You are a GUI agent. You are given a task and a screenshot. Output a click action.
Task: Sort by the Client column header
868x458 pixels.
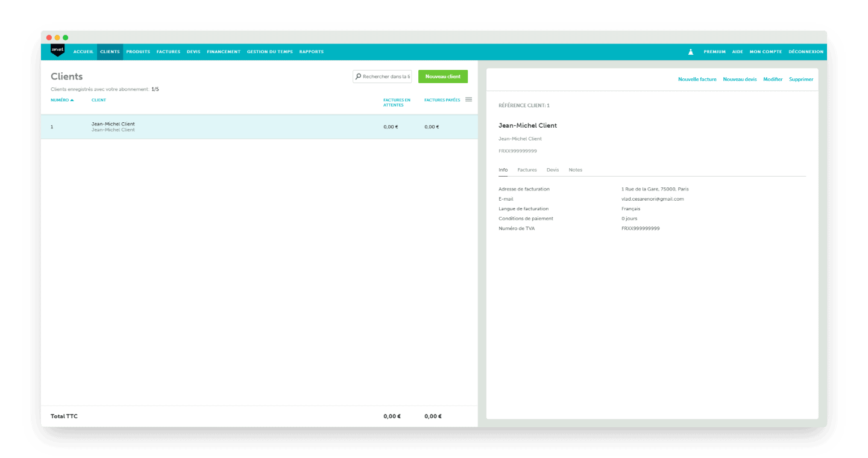coord(99,100)
